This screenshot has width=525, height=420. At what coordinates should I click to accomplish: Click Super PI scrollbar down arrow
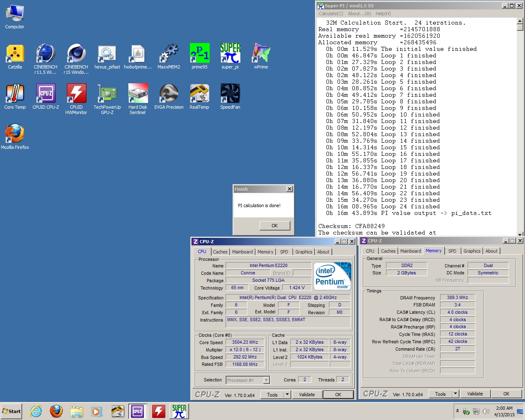tap(520, 234)
